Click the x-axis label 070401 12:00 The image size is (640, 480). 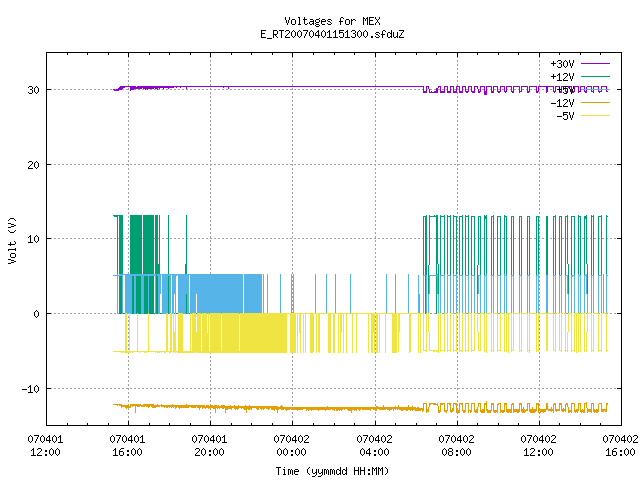tap(45, 446)
